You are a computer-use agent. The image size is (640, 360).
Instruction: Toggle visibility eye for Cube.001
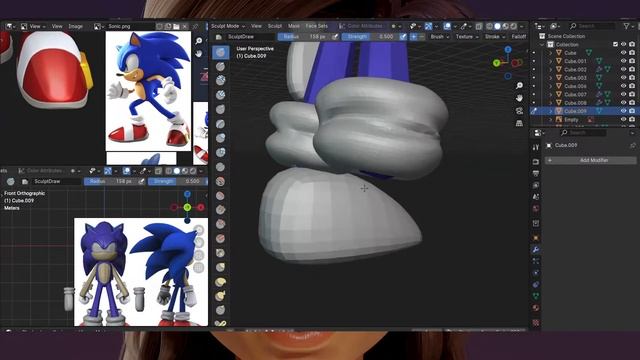[x=623, y=61]
